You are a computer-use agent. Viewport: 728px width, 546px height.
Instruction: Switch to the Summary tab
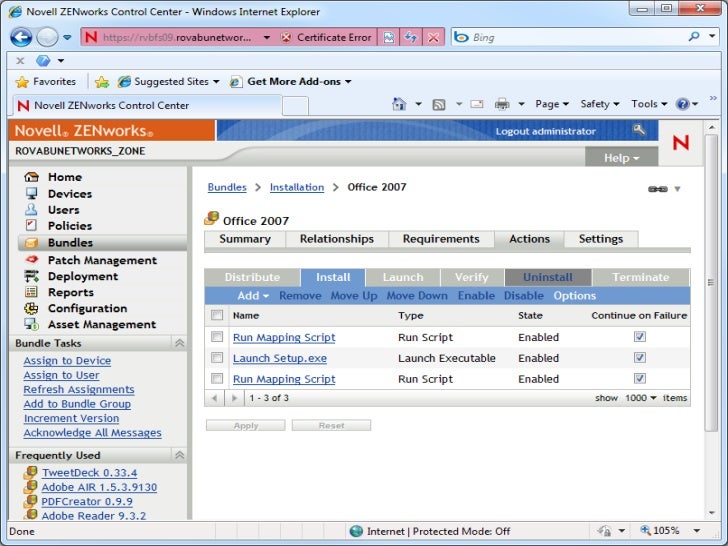245,239
